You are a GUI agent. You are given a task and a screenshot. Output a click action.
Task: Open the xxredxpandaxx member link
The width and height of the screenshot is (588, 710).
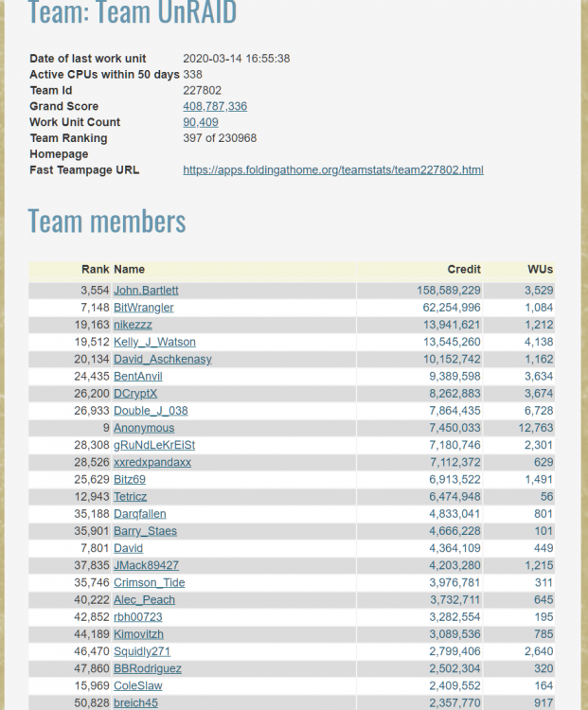[x=152, y=462]
